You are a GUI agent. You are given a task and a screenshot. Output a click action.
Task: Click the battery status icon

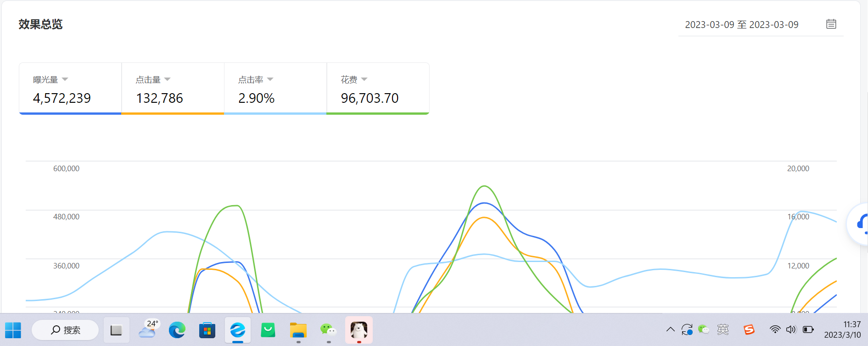(808, 329)
